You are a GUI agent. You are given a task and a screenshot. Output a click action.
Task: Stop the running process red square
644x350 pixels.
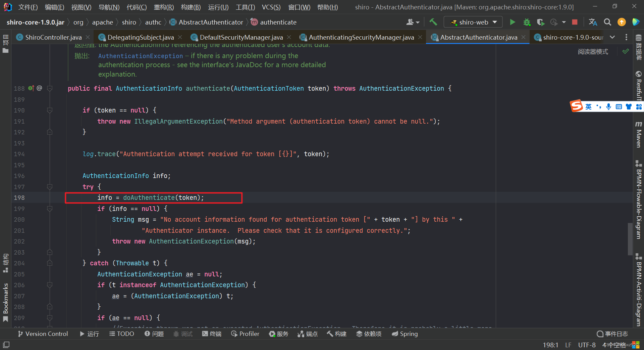[x=575, y=22]
